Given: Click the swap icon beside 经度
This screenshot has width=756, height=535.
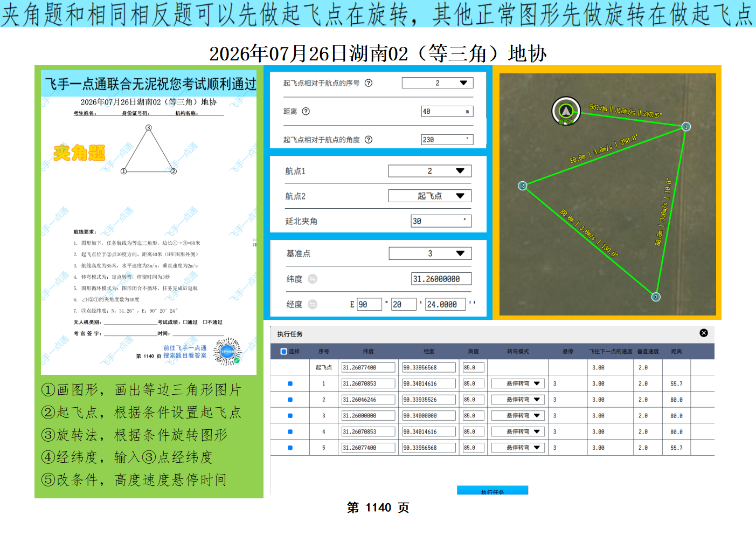Looking at the screenshot, I should point(313,304).
